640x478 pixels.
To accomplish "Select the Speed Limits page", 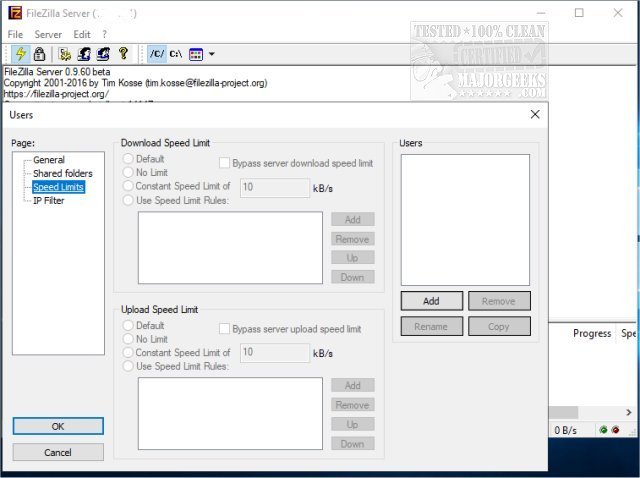I will click(x=58, y=187).
